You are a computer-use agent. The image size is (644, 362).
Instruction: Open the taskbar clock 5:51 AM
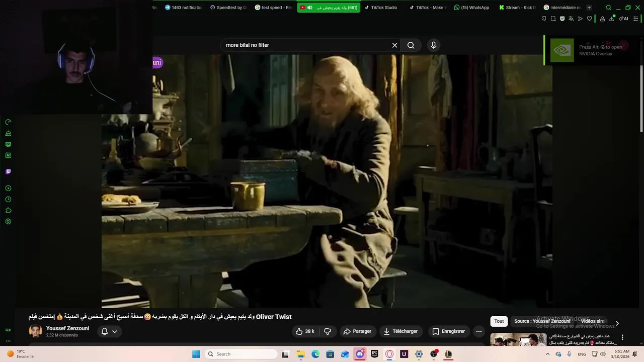pyautogui.click(x=619, y=354)
